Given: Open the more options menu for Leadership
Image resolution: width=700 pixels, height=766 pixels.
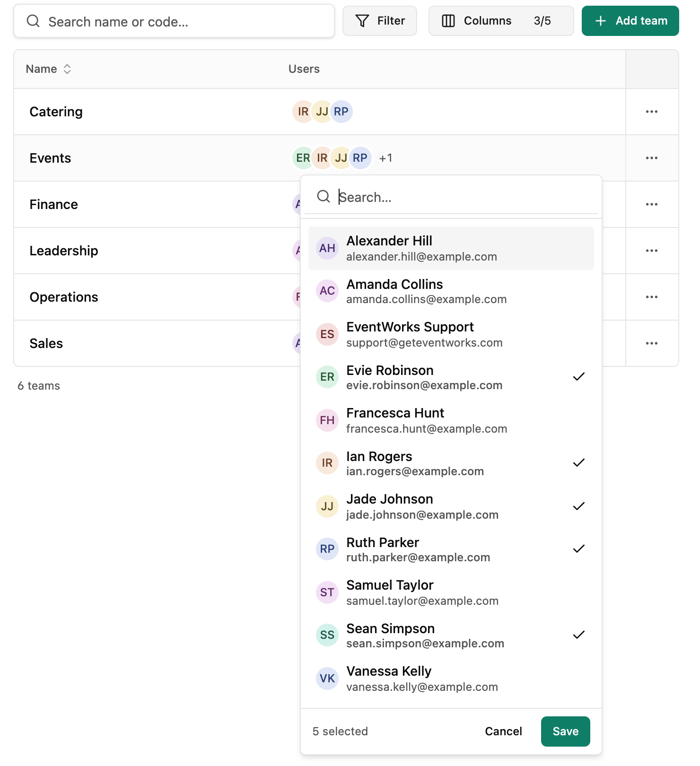Looking at the screenshot, I should (x=652, y=251).
